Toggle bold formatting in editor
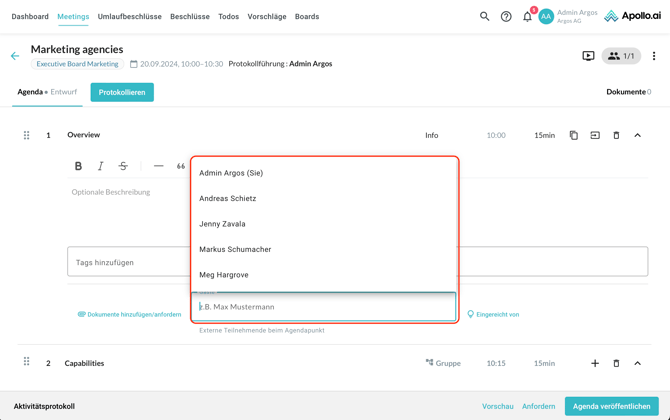 pyautogui.click(x=78, y=166)
